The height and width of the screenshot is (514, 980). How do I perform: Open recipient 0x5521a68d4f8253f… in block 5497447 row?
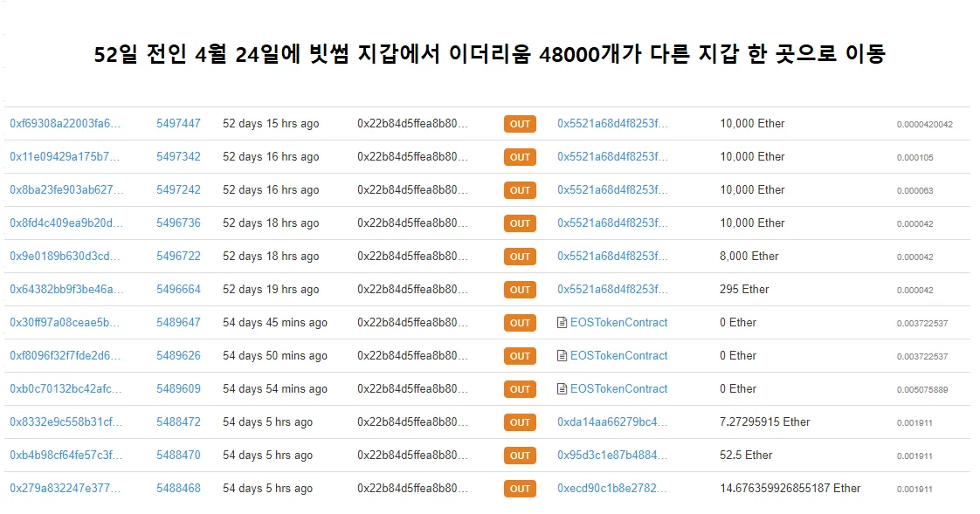[x=612, y=124]
